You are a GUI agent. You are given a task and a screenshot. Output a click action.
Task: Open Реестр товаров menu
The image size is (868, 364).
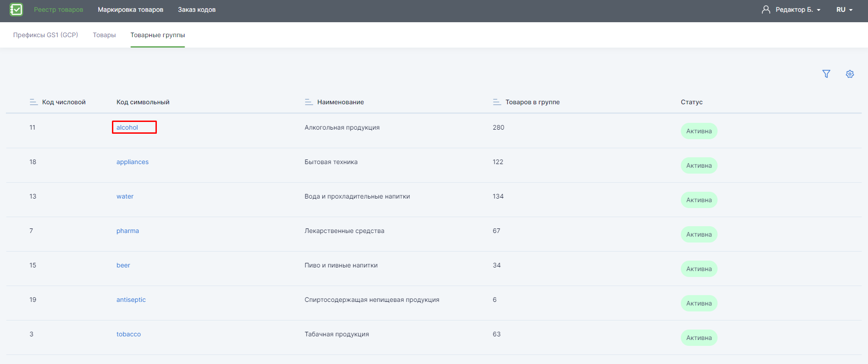58,10
